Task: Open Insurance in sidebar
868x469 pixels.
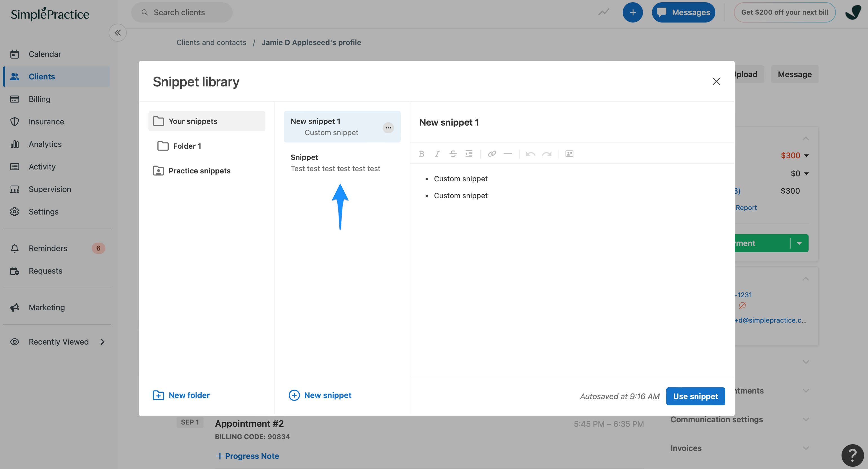Action: click(56, 122)
